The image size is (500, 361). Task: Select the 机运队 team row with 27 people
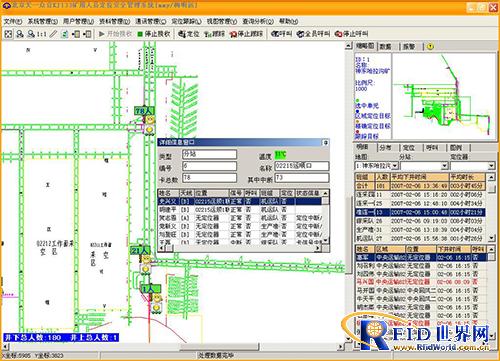click(x=421, y=238)
